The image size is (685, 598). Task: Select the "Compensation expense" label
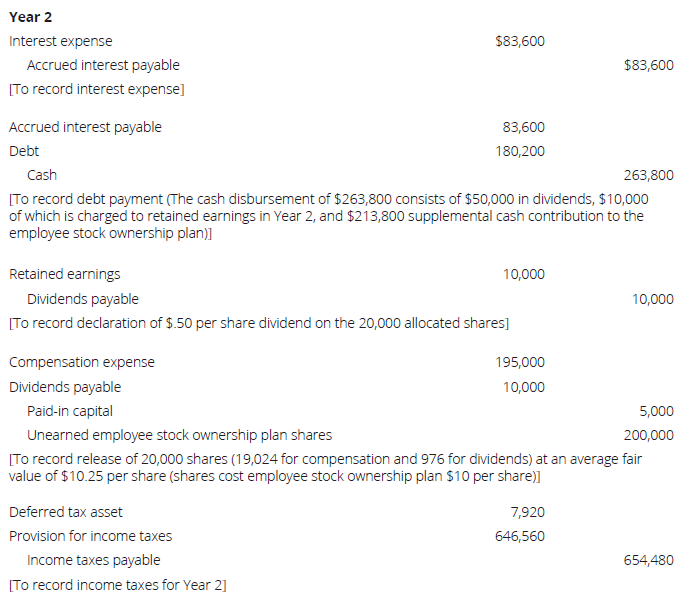click(x=81, y=362)
